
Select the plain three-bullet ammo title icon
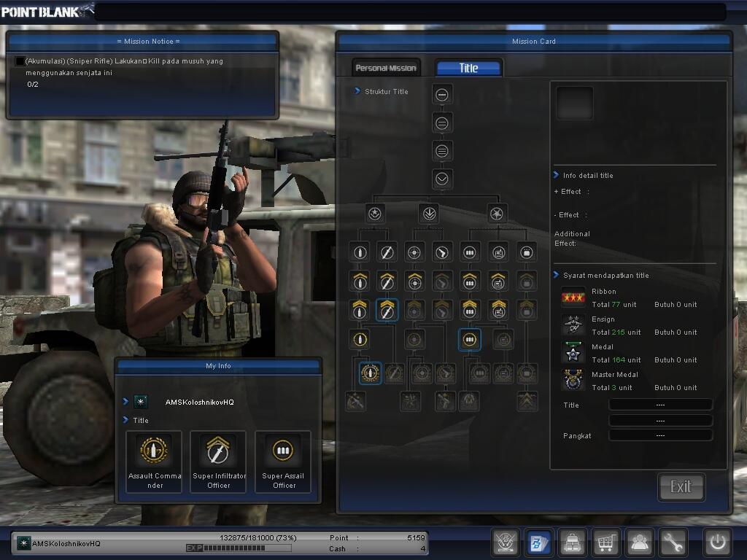469,252
